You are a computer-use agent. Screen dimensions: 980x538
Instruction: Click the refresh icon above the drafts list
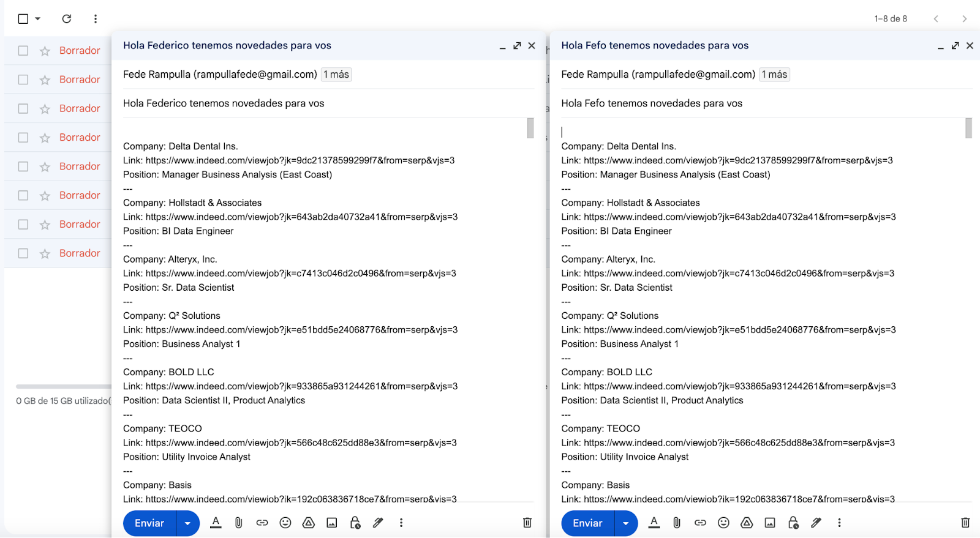67,19
